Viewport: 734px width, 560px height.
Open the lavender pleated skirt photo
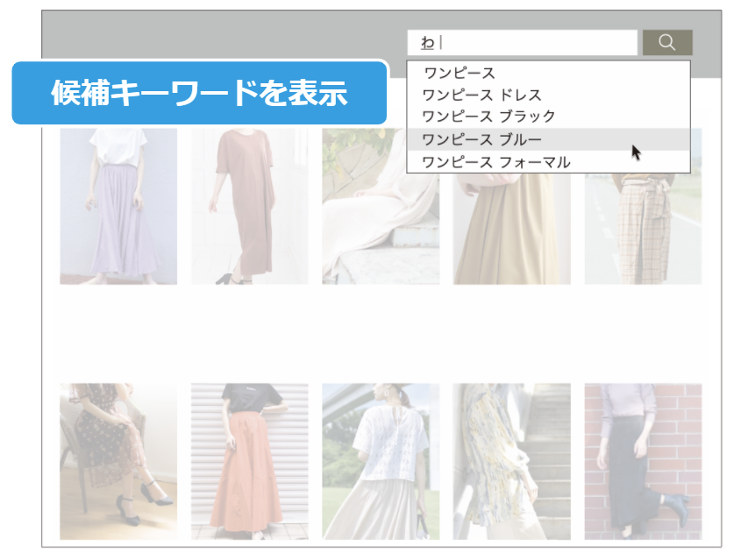coord(118,206)
